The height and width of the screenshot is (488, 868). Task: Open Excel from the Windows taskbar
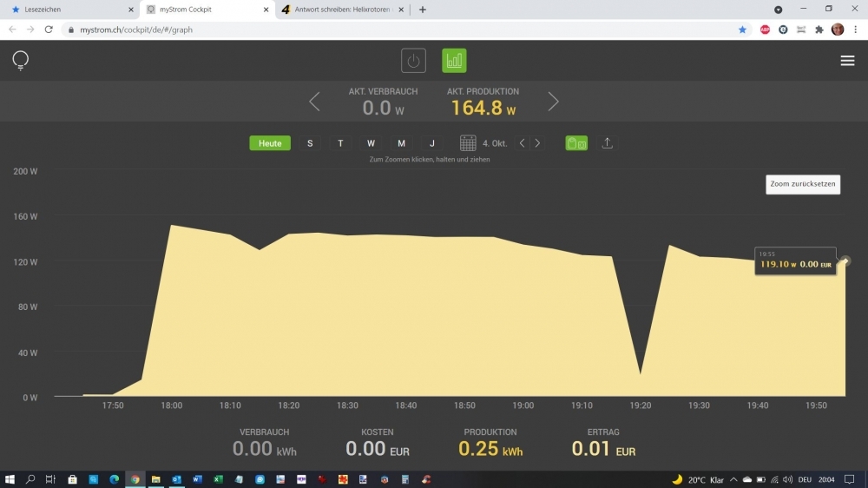219,479
